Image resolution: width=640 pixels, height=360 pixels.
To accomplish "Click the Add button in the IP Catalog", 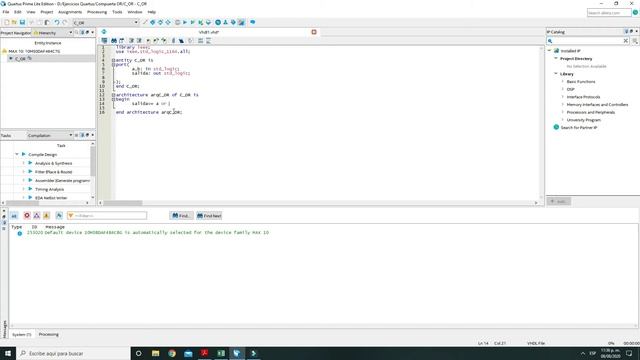I will 559,202.
